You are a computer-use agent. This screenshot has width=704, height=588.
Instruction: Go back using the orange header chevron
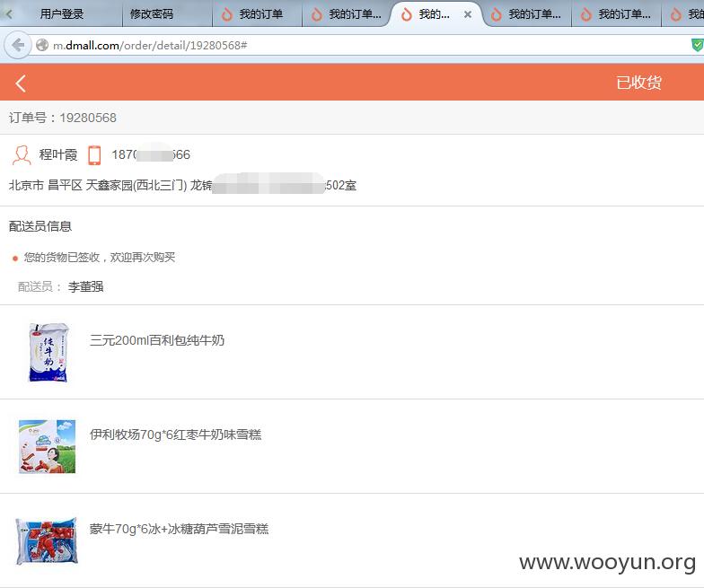20,83
